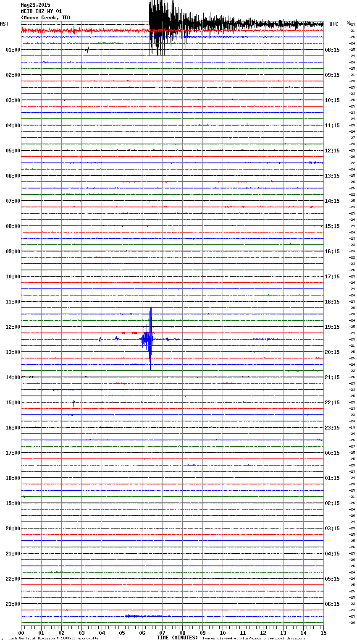Click the 09:00 MST row label

click(13, 251)
